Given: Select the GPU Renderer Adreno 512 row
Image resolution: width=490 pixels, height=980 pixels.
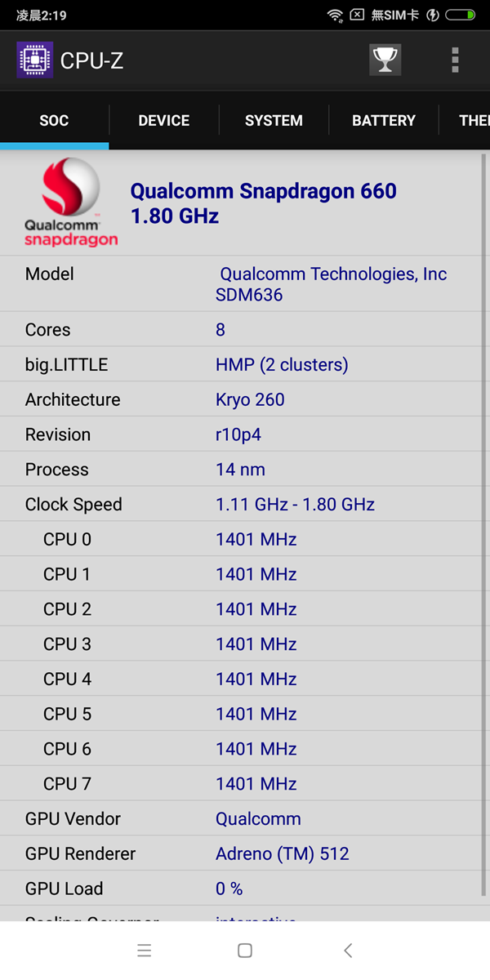Looking at the screenshot, I should pos(245,853).
